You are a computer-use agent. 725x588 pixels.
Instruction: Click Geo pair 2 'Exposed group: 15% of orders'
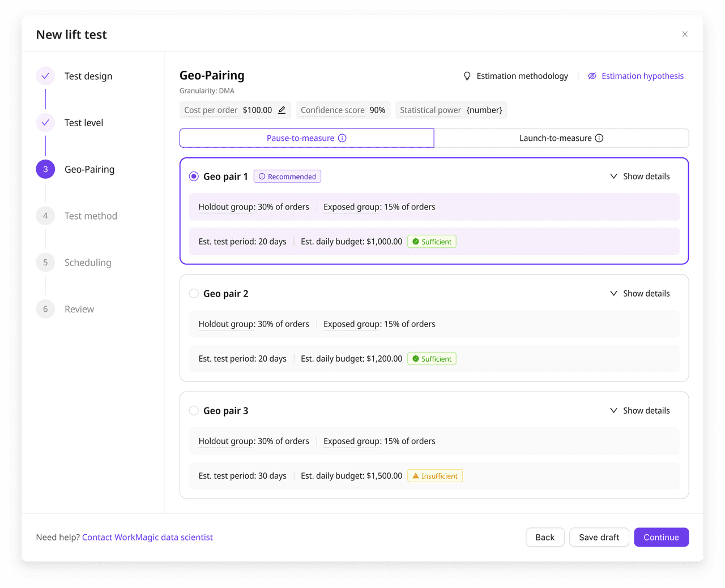tap(379, 324)
